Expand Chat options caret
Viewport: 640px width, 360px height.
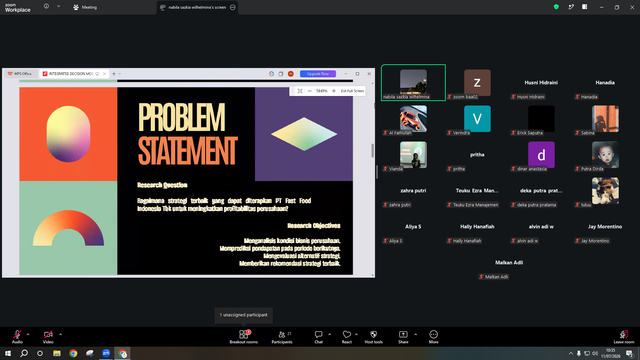tap(329, 334)
